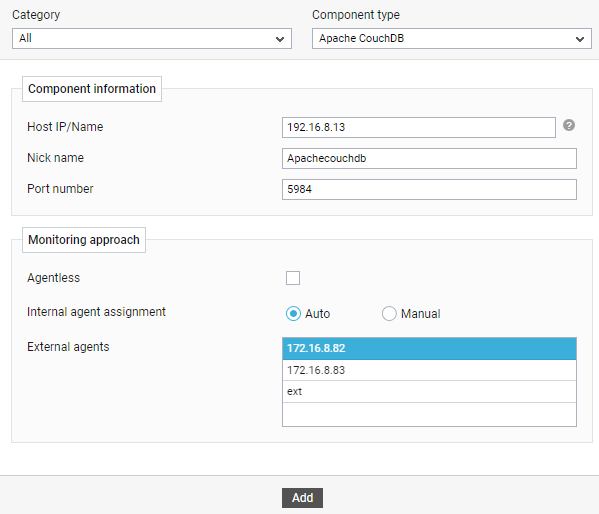The height and width of the screenshot is (514, 599).
Task: Click the help icon beside Host IP/Name
Action: click(568, 125)
